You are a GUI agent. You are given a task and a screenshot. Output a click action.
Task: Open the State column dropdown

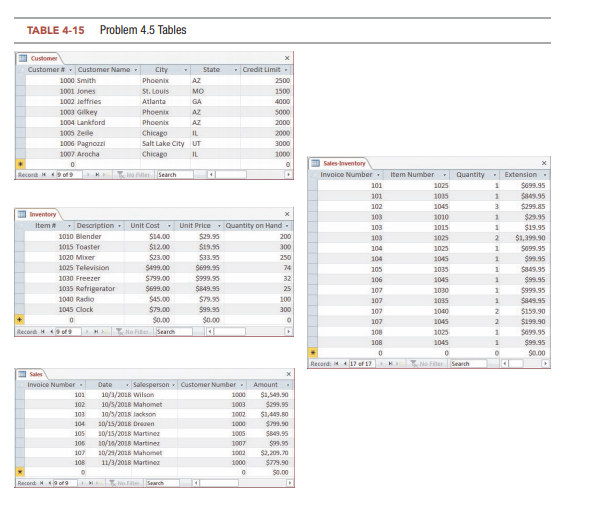(236, 70)
